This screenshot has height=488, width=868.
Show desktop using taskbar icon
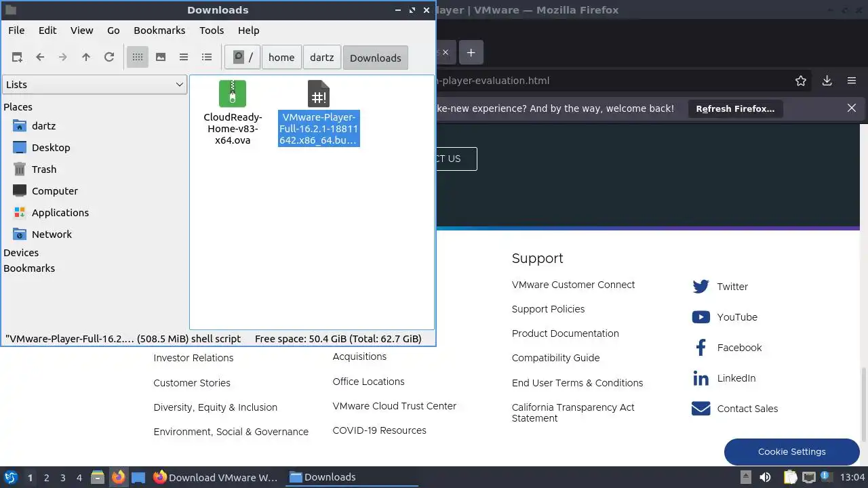pyautogui.click(x=138, y=477)
